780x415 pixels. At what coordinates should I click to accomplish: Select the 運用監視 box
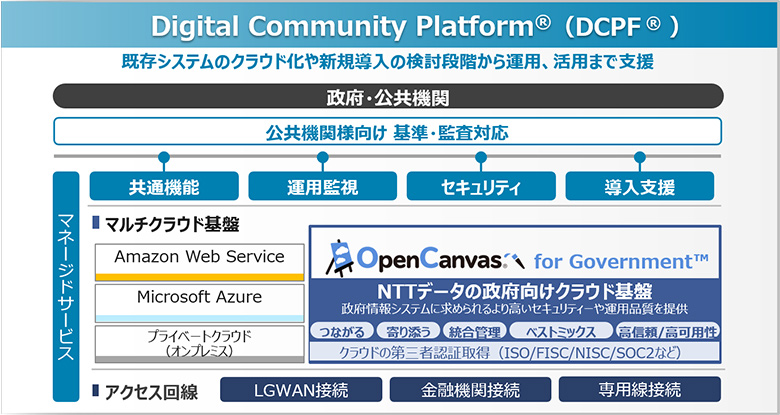322,186
